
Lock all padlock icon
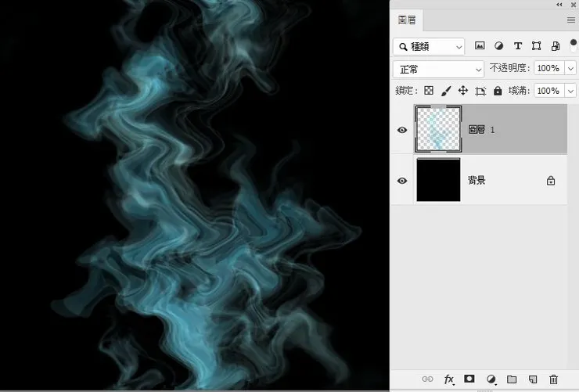pyautogui.click(x=498, y=91)
